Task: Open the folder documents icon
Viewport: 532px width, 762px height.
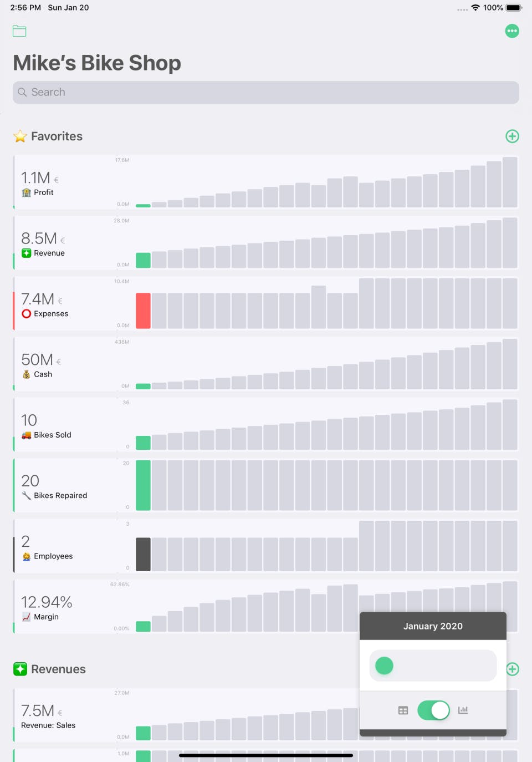Action: point(19,31)
